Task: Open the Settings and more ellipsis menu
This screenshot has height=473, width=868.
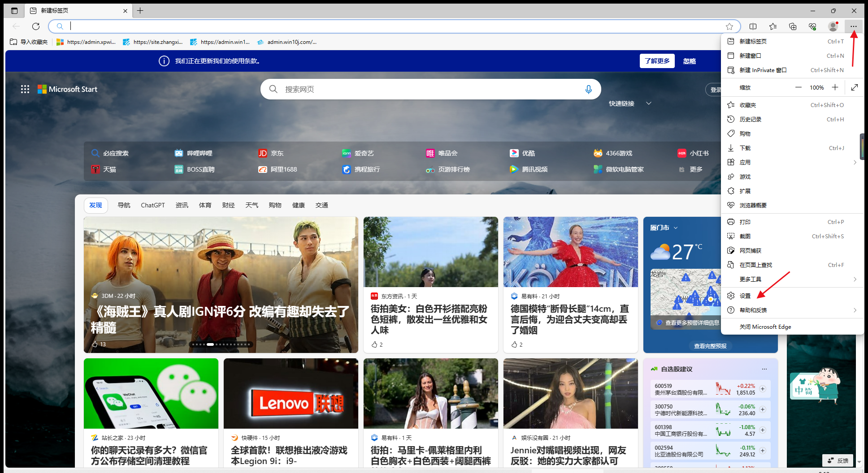Action: coord(853,26)
